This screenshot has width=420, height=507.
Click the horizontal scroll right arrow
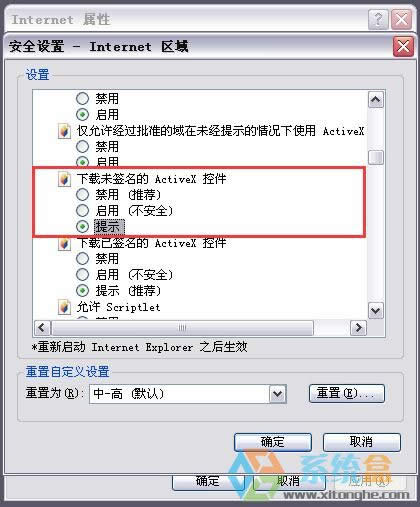(358, 328)
